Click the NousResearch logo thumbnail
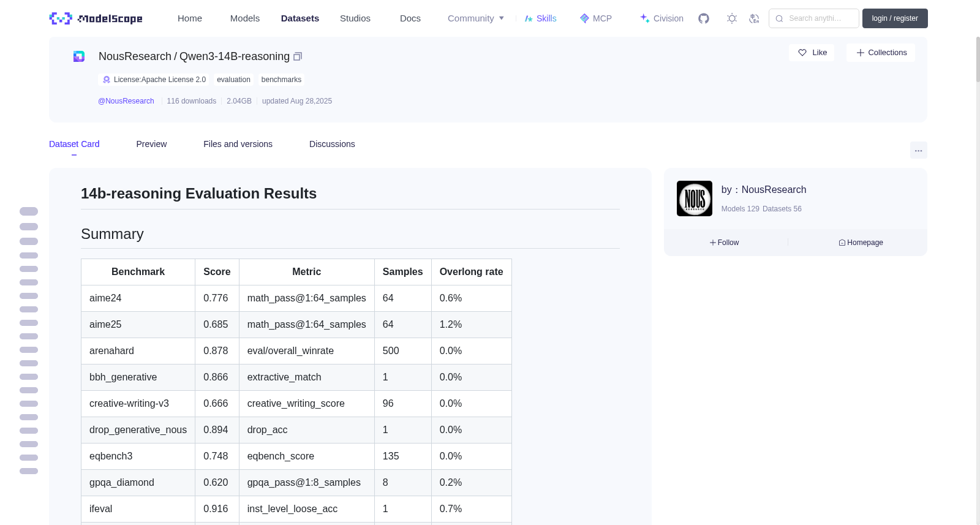This screenshot has height=525, width=980. point(695,198)
